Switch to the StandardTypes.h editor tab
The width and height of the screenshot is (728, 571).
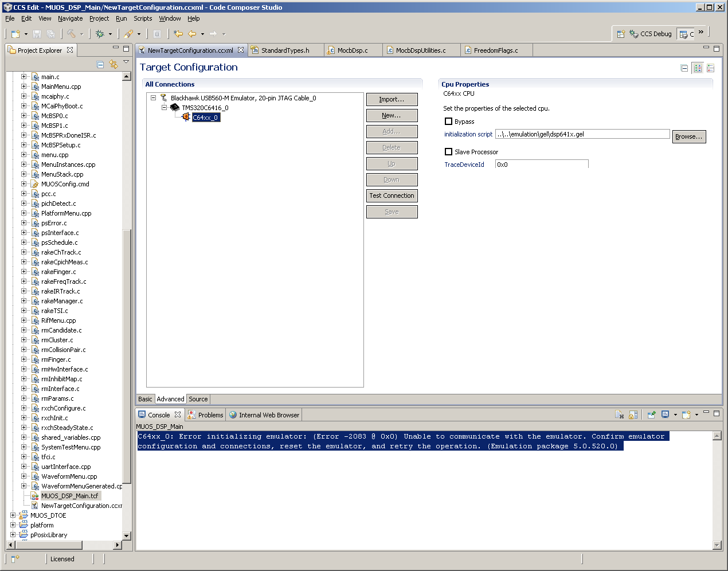285,50
